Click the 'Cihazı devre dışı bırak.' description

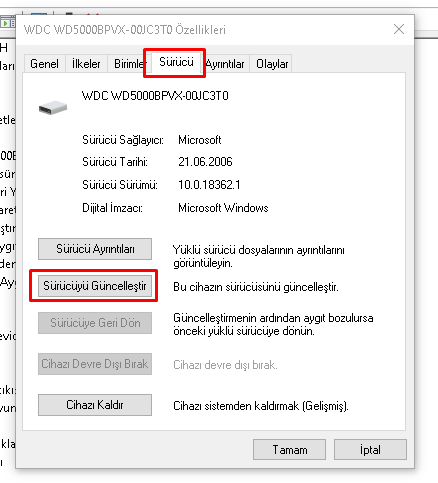pyautogui.click(x=225, y=365)
